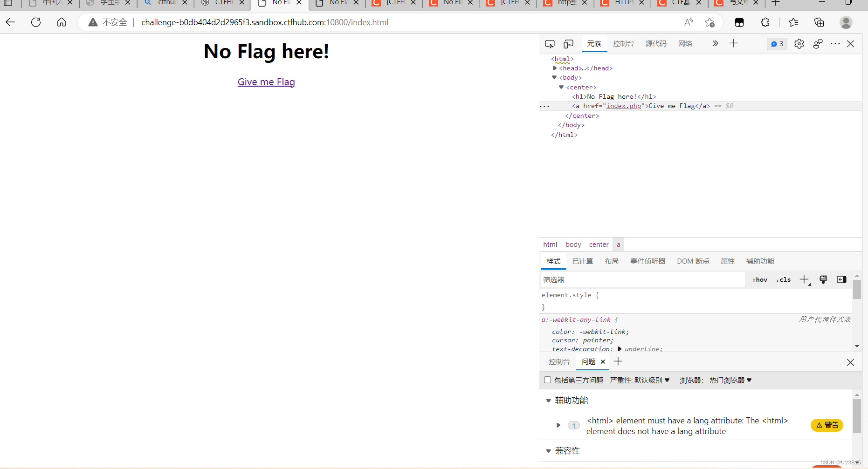This screenshot has width=868, height=469.
Task: Expand the text-decoration underline property
Action: (x=620, y=349)
